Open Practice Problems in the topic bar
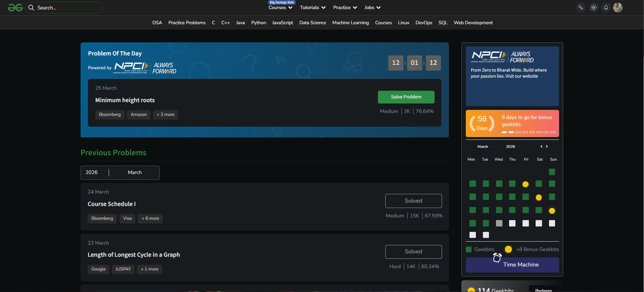 pos(187,23)
